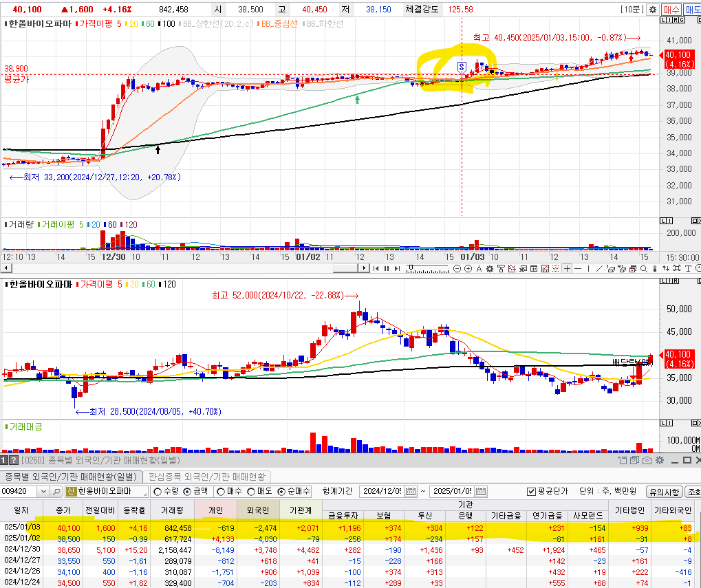Click the chart horizontal scrollbar left arrow

click(6, 268)
